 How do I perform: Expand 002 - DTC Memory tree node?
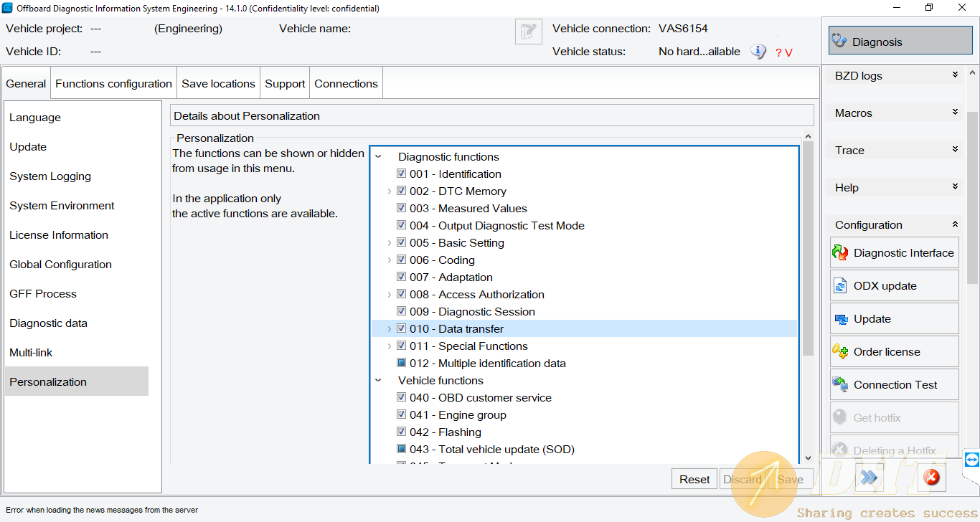pos(390,191)
